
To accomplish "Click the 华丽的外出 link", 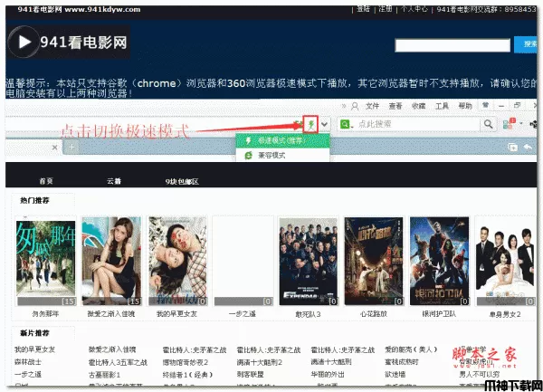I will 328,374.
